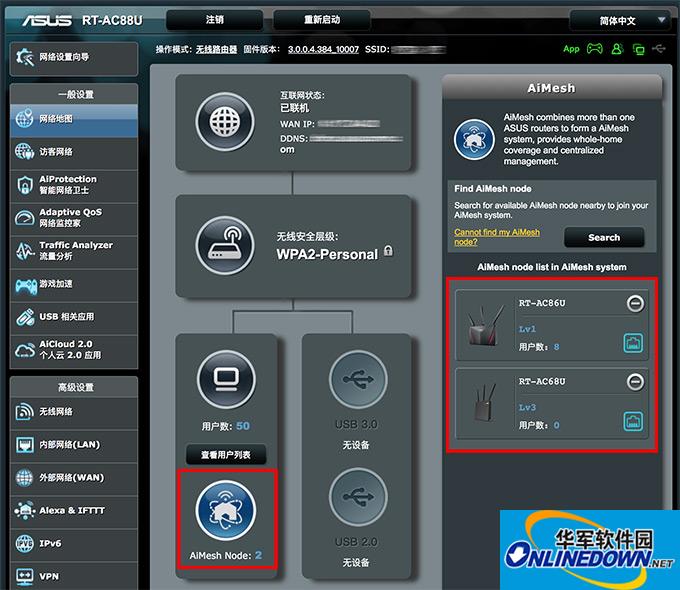Click the AiMesh description icon
The height and width of the screenshot is (590, 680).
(474, 140)
